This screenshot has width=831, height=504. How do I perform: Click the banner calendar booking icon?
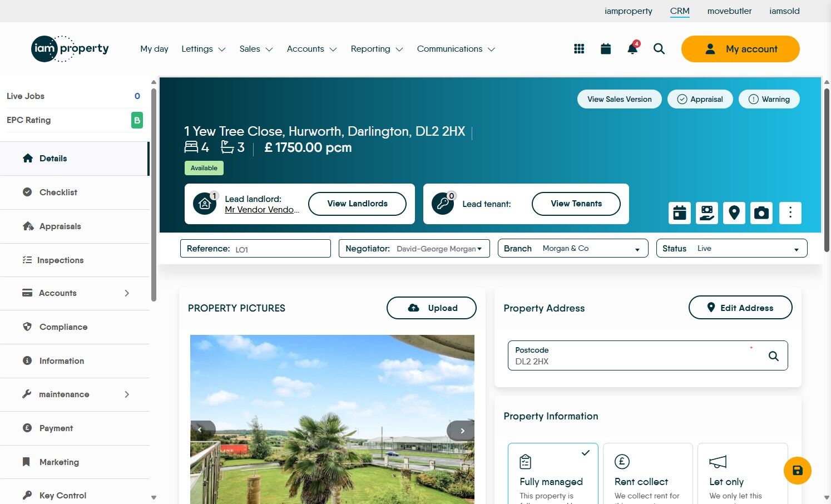(680, 213)
